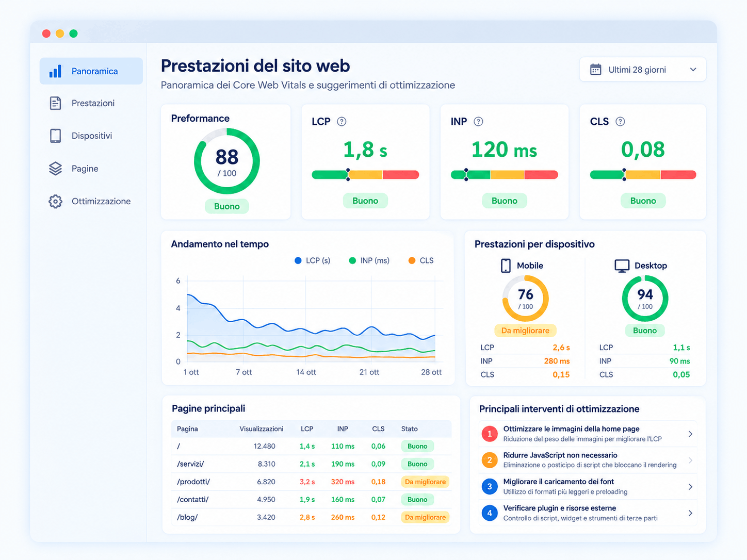Open Ottimizzazione in the sidebar
Image resolution: width=747 pixels, height=560 pixels.
91,201
